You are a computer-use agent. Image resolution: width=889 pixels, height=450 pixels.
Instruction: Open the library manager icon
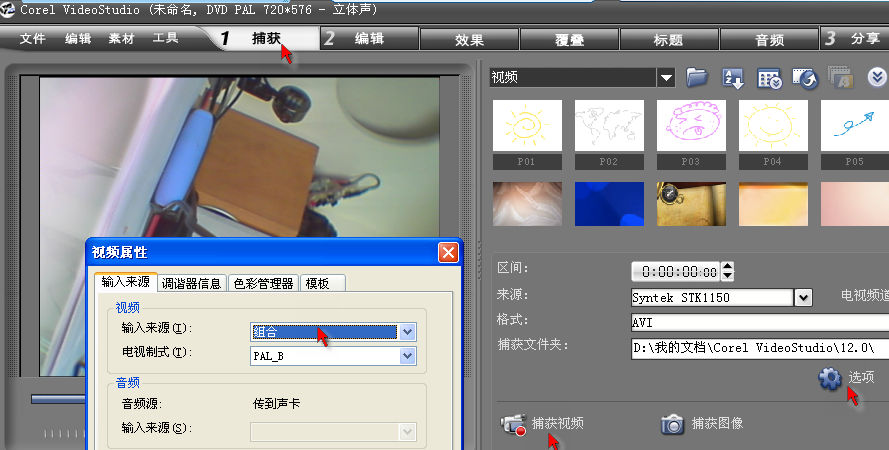(769, 78)
